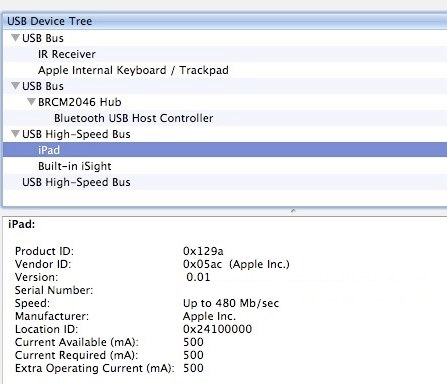Select Apple Internal Keyboard / Trackpad row
The width and height of the screenshot is (447, 384).
(x=225, y=70)
